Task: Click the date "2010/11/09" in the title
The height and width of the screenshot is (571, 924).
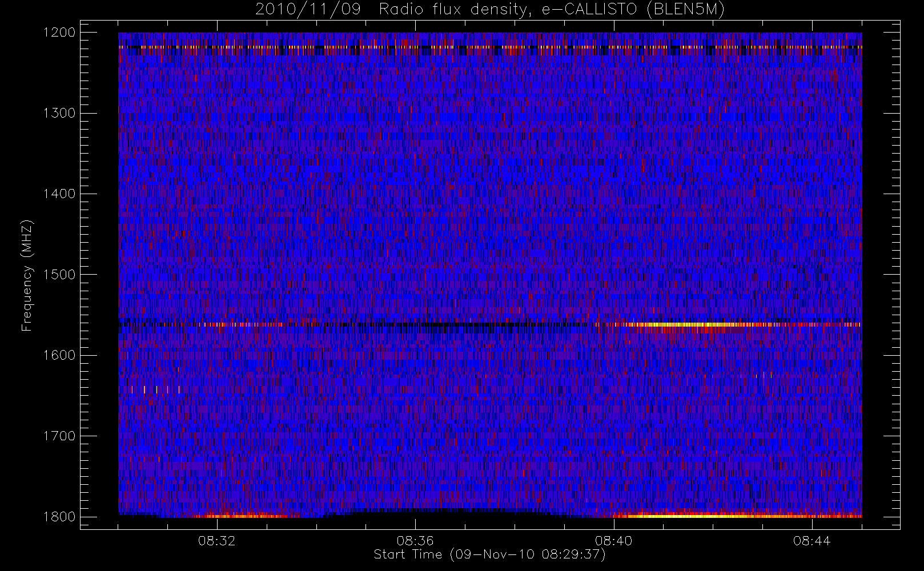Action: [308, 10]
